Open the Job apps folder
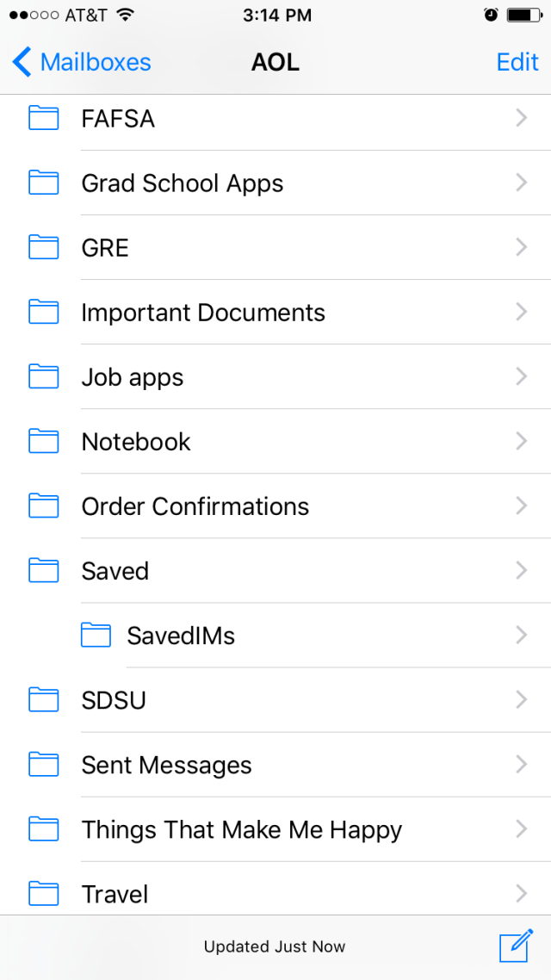 click(x=133, y=377)
